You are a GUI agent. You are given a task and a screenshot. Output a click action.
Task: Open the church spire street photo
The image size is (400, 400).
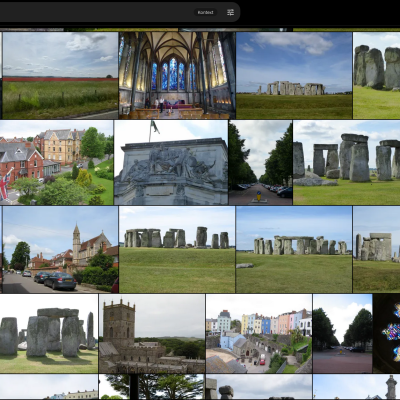[x=60, y=250]
